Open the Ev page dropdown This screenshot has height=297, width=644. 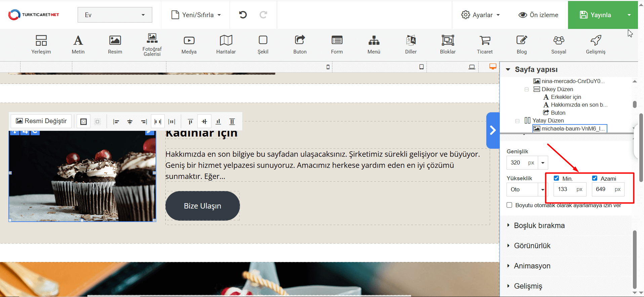pyautogui.click(x=115, y=15)
